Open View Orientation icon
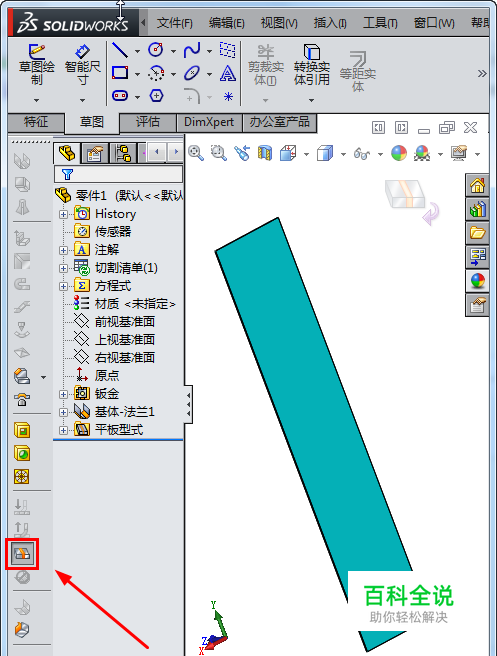The image size is (497, 656). click(x=288, y=153)
